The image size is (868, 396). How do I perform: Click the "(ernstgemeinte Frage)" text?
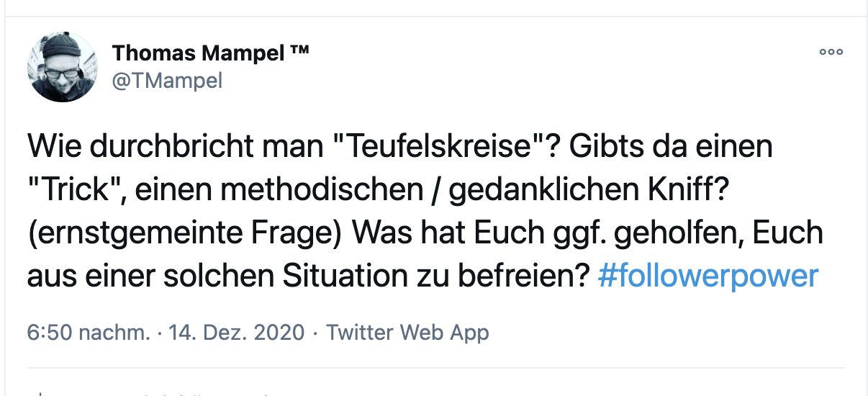pos(185,234)
